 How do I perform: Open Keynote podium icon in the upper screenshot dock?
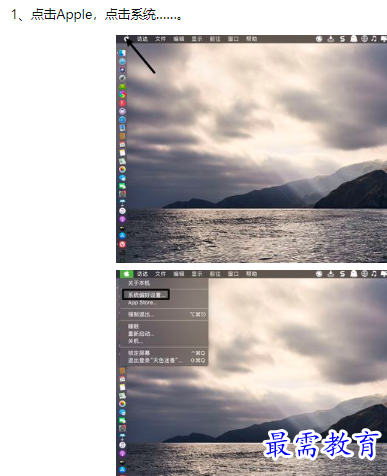122,202
